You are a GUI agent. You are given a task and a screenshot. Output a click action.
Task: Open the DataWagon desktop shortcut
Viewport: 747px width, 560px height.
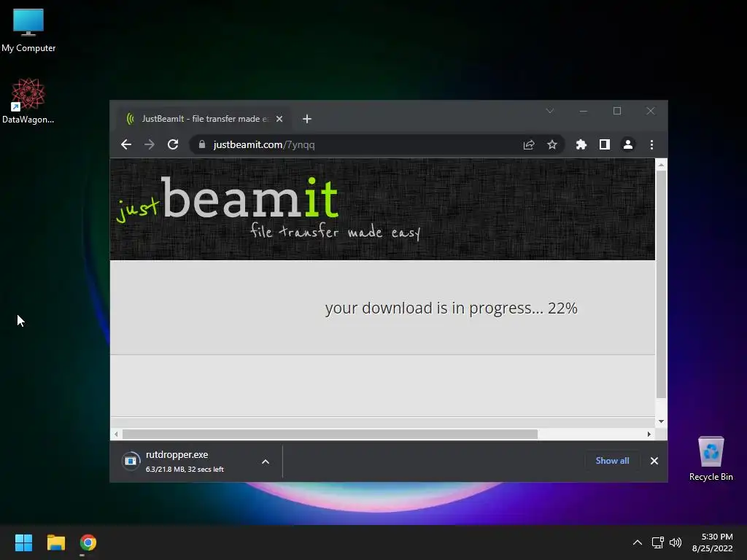point(28,101)
